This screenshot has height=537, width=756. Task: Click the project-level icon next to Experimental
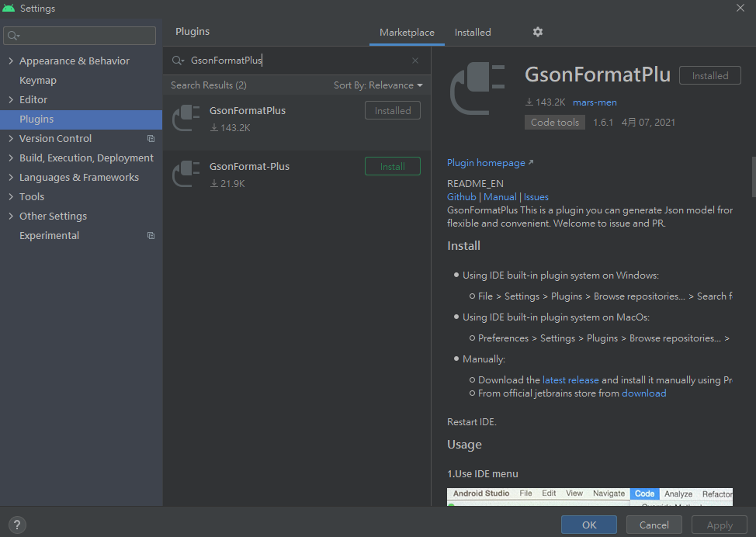tap(151, 235)
